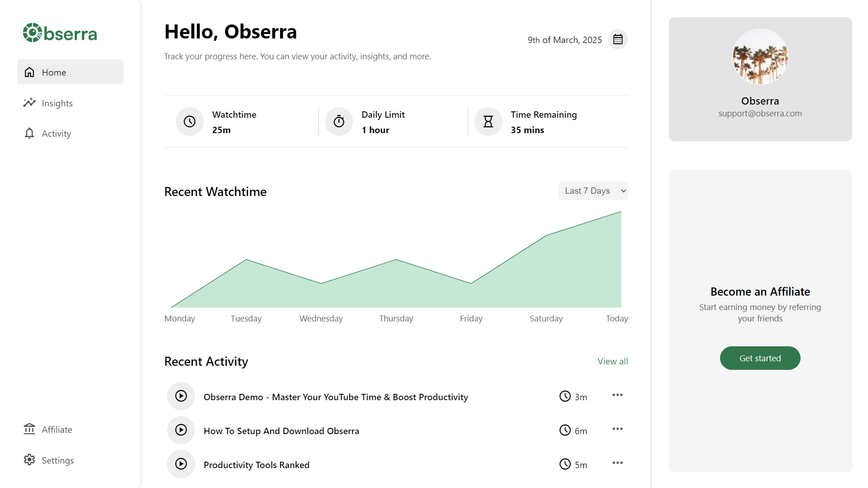The width and height of the screenshot is (868, 488).
Task: Click the stopwatch Daily Limit icon
Action: 339,121
